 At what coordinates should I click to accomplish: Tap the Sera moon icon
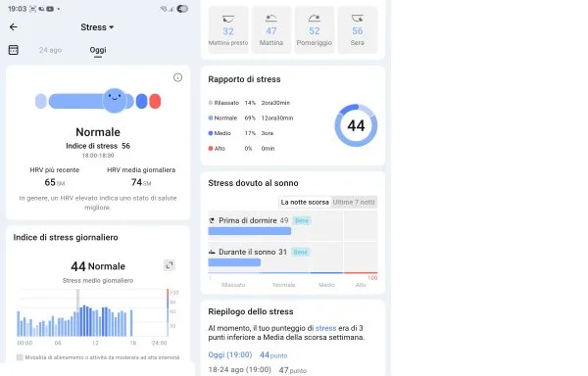click(358, 18)
